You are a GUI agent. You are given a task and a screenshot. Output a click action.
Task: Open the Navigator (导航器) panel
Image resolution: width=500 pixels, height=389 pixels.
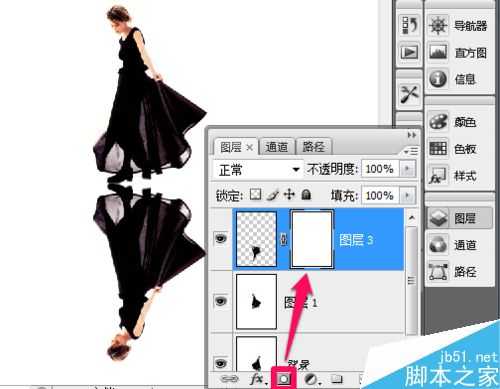[x=459, y=26]
